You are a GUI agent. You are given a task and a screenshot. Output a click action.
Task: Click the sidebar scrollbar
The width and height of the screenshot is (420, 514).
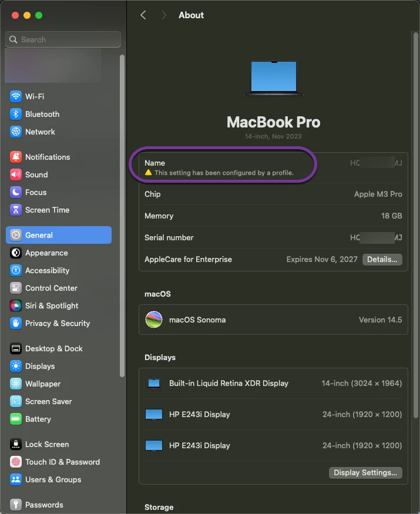click(x=122, y=216)
